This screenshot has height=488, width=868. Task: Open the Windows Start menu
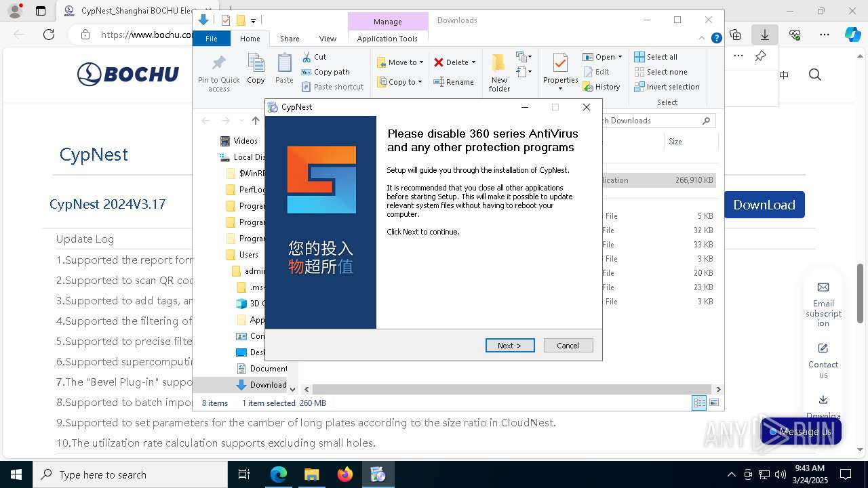pos(16,474)
